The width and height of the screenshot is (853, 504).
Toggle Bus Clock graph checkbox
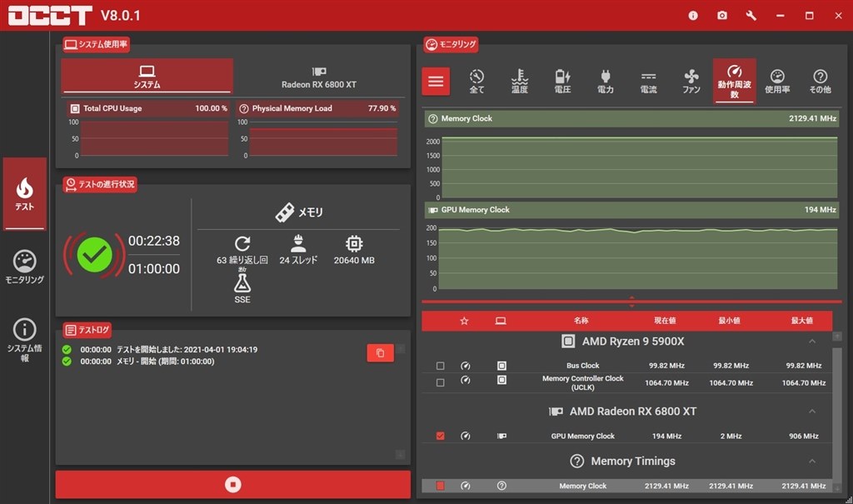440,366
